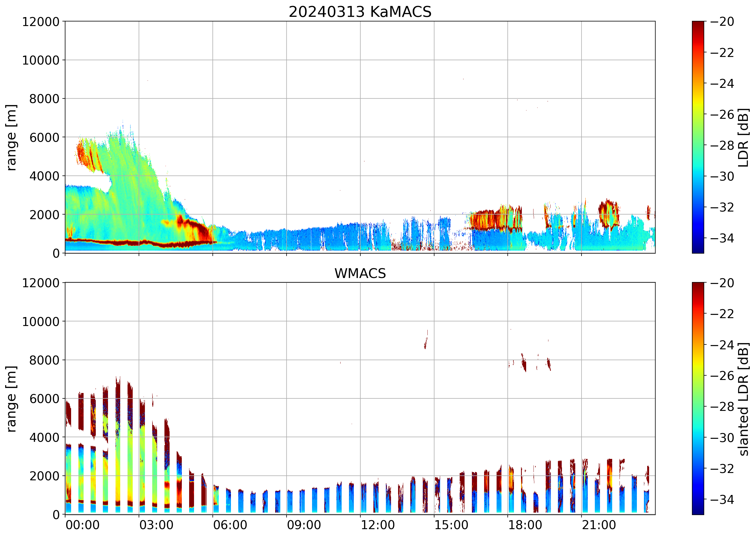Viewport: 756px width, 537px height.
Task: Click the 6000 tick on the bottom plot
Action: coord(44,399)
